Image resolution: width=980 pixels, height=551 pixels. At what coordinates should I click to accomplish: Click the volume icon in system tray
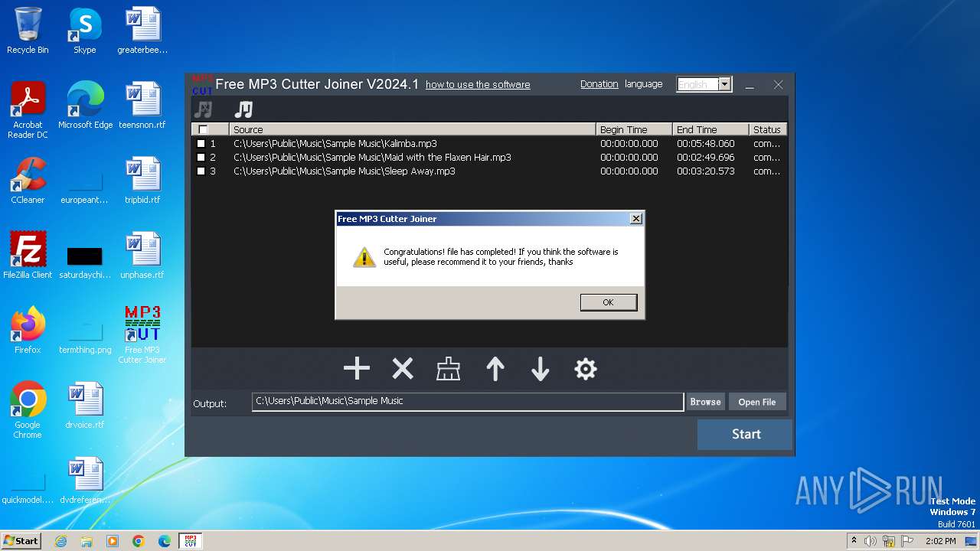(x=871, y=541)
